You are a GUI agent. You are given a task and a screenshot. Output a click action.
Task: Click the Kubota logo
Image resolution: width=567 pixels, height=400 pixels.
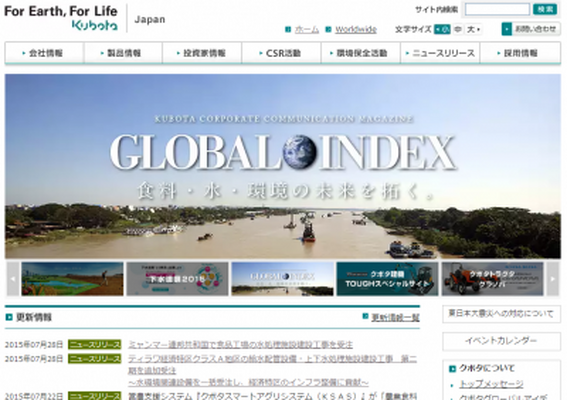[95, 25]
